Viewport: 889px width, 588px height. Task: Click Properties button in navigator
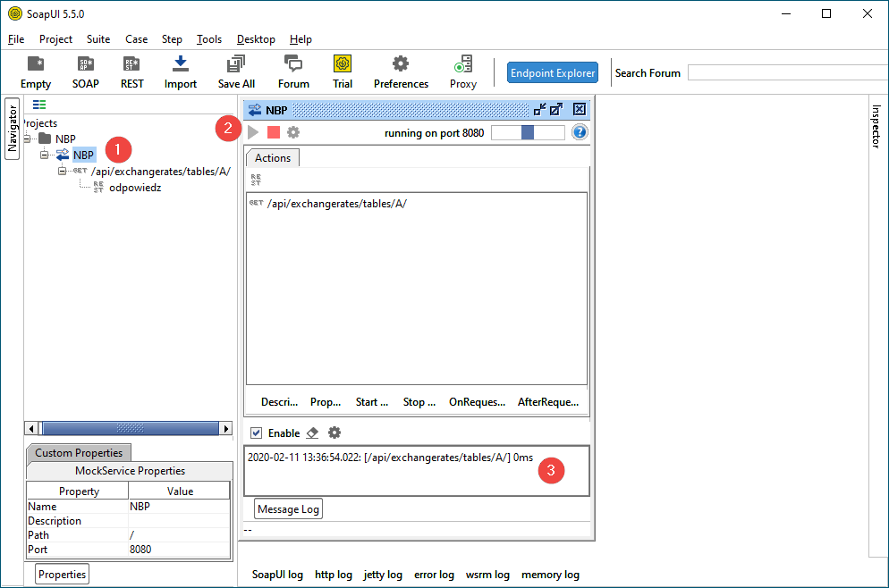[x=63, y=574]
